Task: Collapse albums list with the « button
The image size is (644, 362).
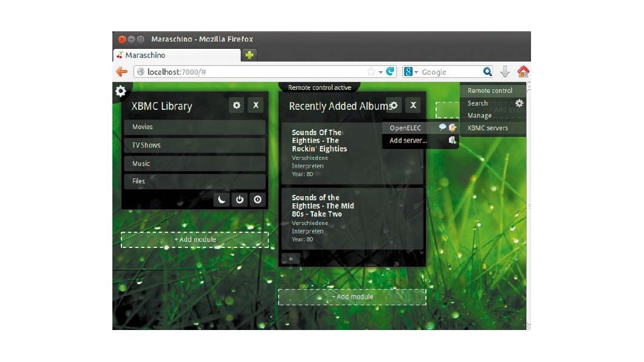Action: coord(291,259)
